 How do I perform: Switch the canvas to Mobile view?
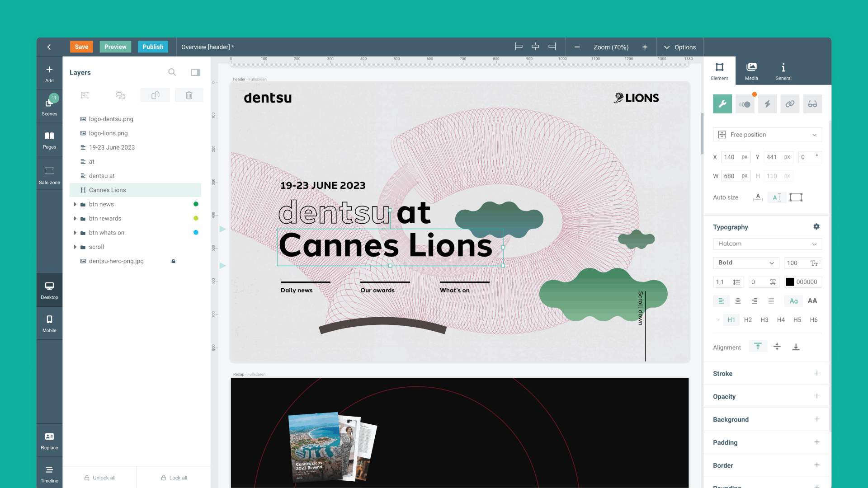point(49,323)
